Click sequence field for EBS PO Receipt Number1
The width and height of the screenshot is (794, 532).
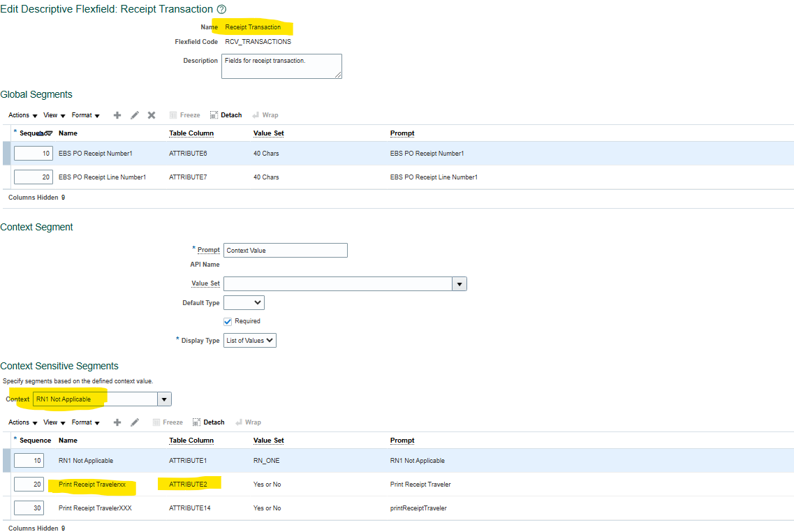pyautogui.click(x=34, y=154)
